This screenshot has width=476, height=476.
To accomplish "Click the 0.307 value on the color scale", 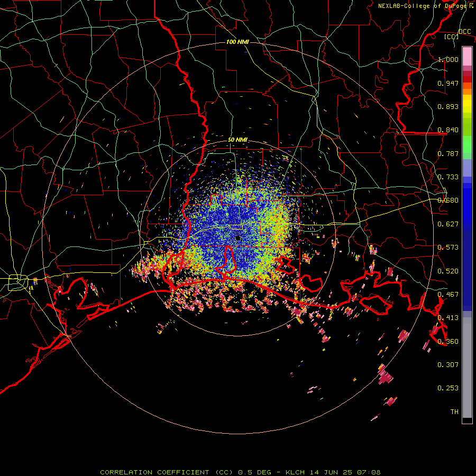I will [x=448, y=365].
